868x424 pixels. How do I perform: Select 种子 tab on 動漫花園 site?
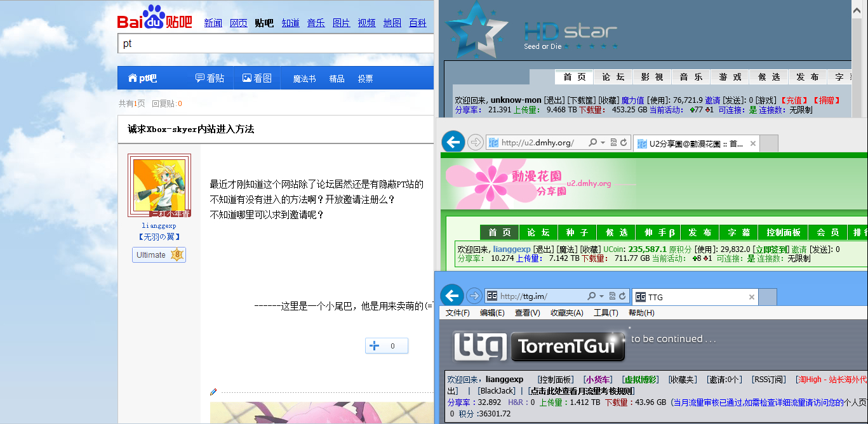pyautogui.click(x=577, y=232)
